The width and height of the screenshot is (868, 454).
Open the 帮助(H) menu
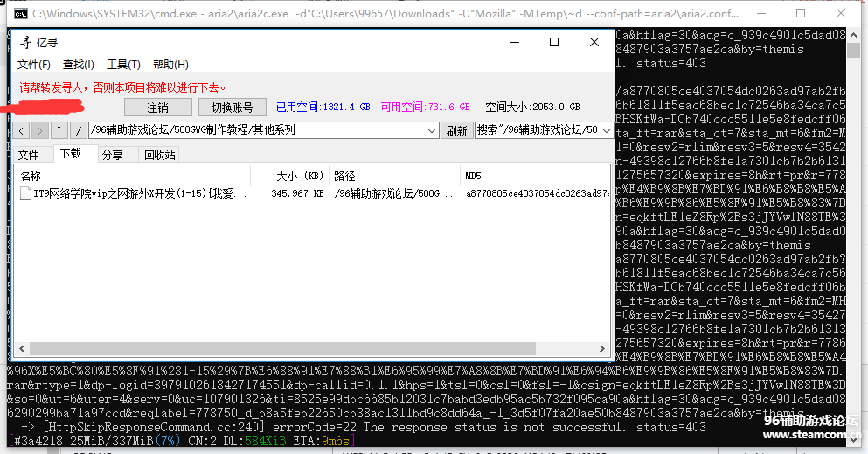point(170,65)
